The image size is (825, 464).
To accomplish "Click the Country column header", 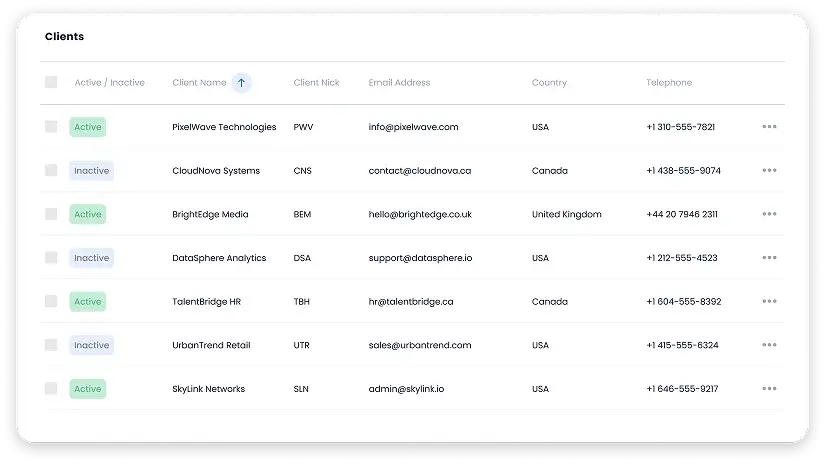I will (x=549, y=83).
